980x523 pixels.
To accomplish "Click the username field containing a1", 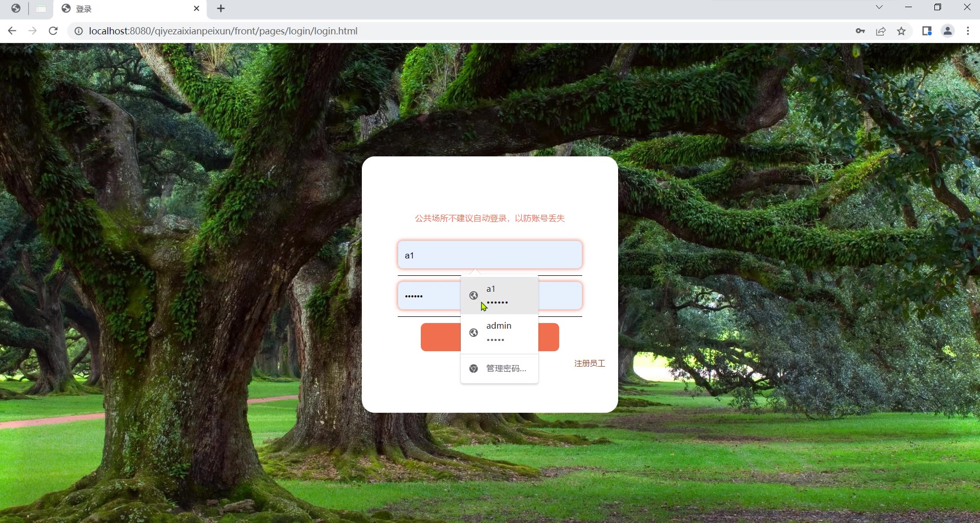I will (489, 255).
